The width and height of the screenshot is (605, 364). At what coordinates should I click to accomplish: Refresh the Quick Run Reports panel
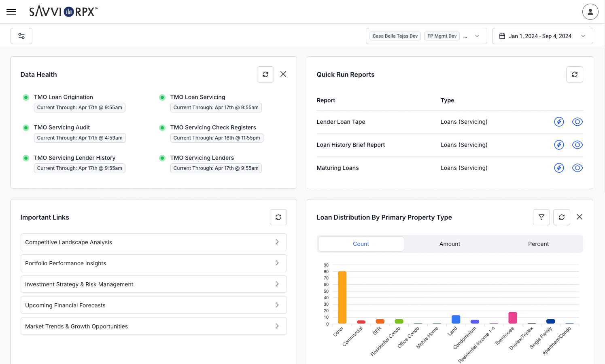(574, 74)
